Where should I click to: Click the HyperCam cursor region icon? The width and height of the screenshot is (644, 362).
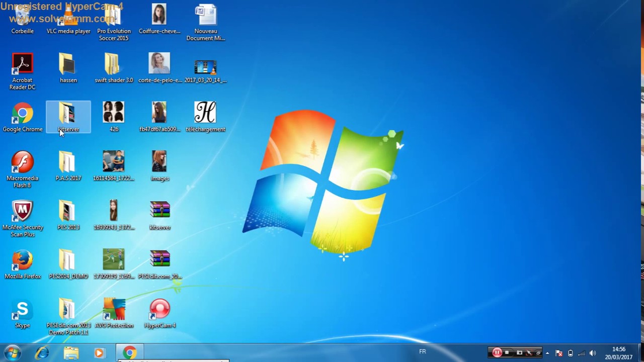tap(529, 352)
